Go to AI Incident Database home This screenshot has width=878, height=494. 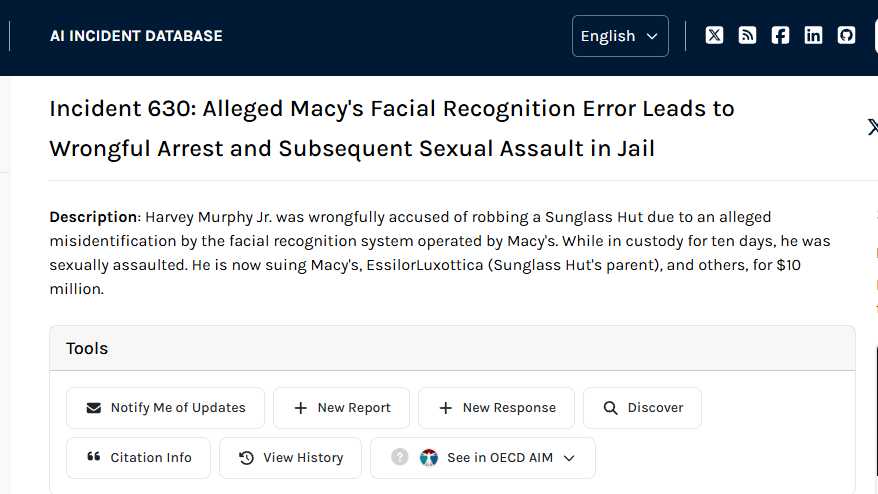[x=136, y=36]
